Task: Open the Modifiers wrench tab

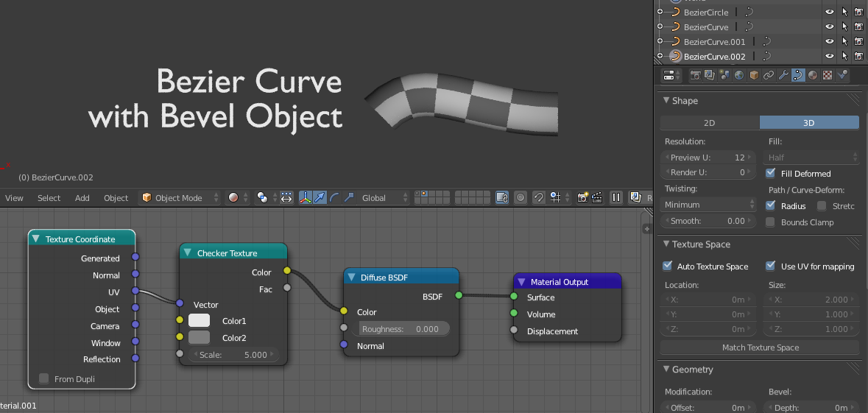Action: click(x=783, y=75)
